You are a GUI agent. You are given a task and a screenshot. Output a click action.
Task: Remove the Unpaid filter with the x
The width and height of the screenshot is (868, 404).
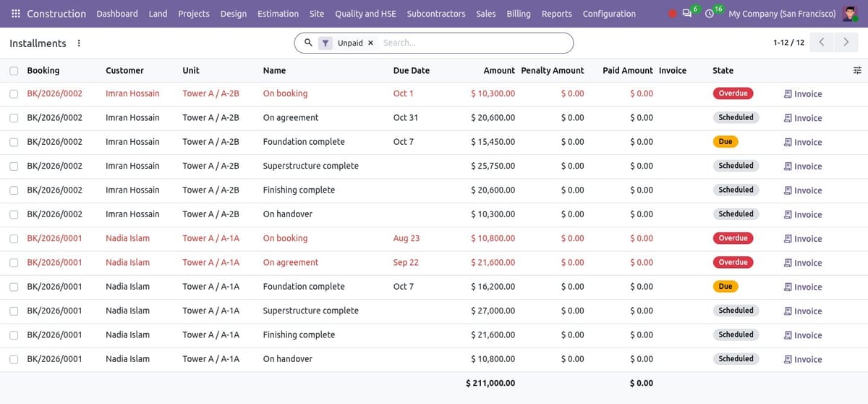pyautogui.click(x=370, y=43)
